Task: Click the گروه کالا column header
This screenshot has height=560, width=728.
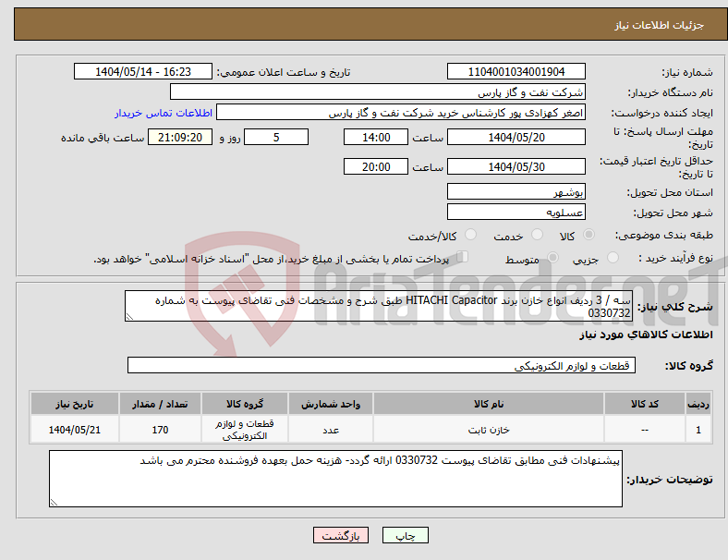Action: point(245,404)
